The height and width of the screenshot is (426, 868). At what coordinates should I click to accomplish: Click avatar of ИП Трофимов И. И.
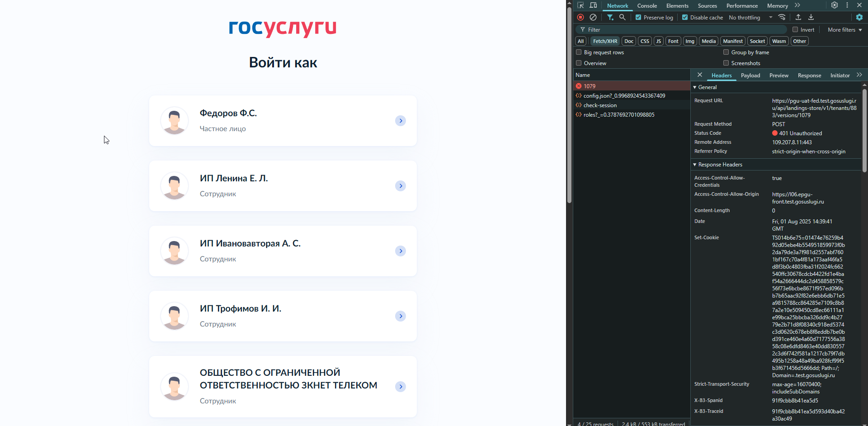[x=175, y=316]
